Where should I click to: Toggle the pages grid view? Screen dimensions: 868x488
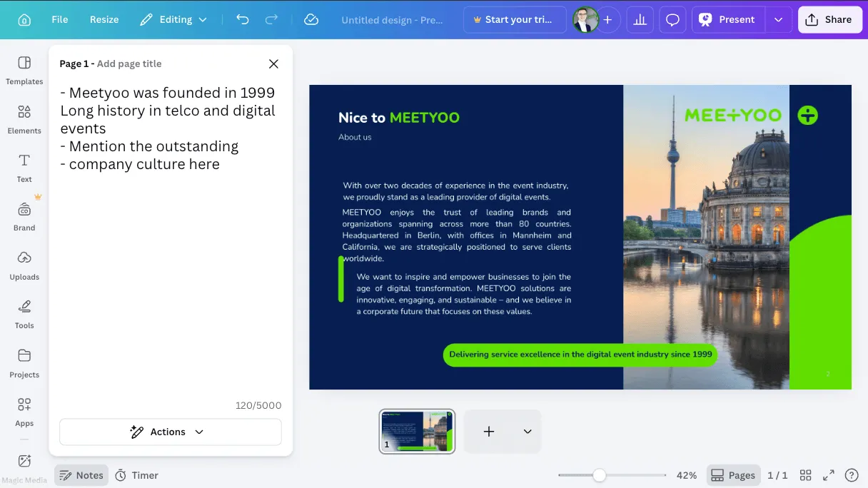point(805,474)
